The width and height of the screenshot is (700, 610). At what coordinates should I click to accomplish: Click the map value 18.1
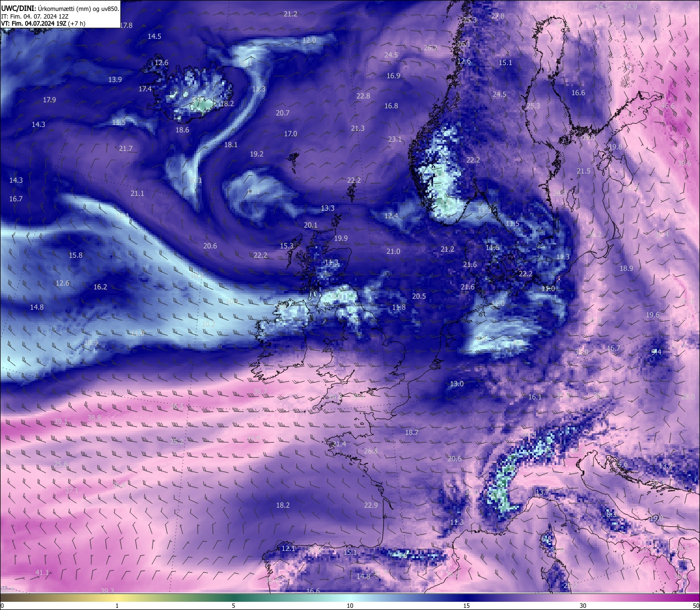231,144
